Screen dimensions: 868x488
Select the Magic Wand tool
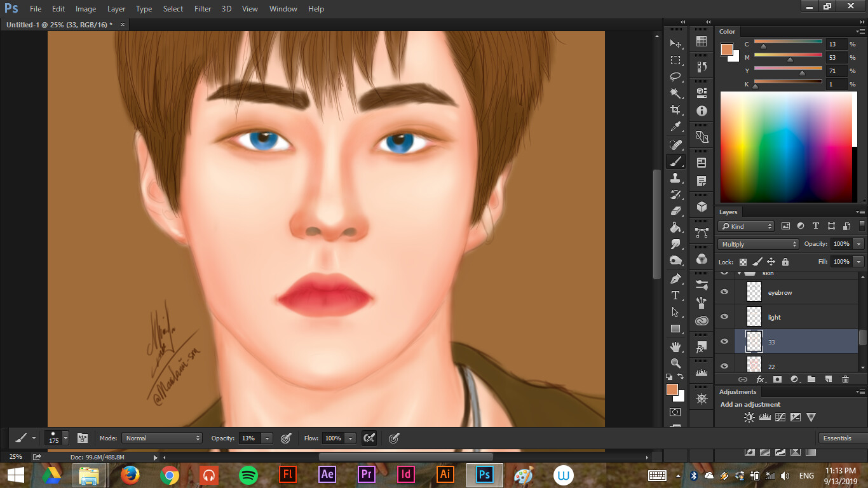tap(675, 93)
